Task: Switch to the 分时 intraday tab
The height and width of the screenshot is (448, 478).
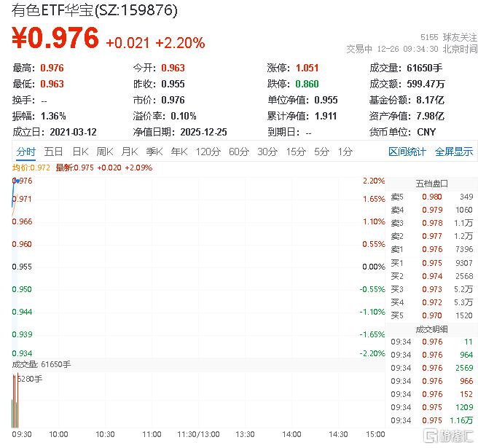Action: [x=26, y=152]
